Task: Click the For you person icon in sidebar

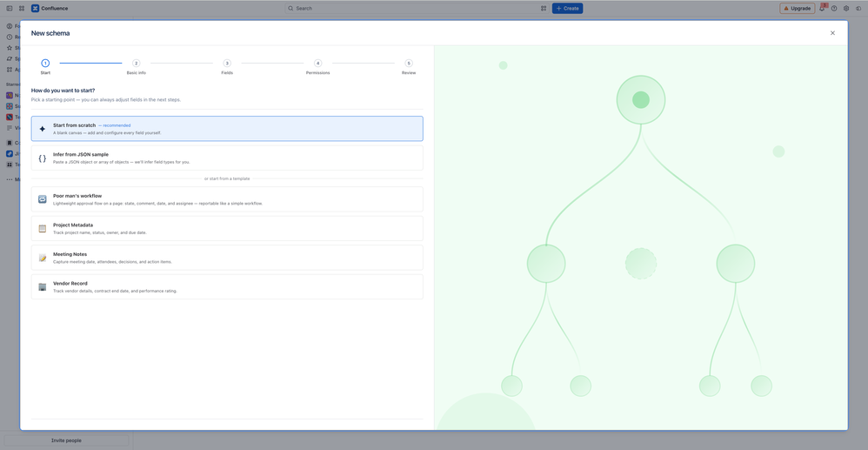Action: click(9, 26)
